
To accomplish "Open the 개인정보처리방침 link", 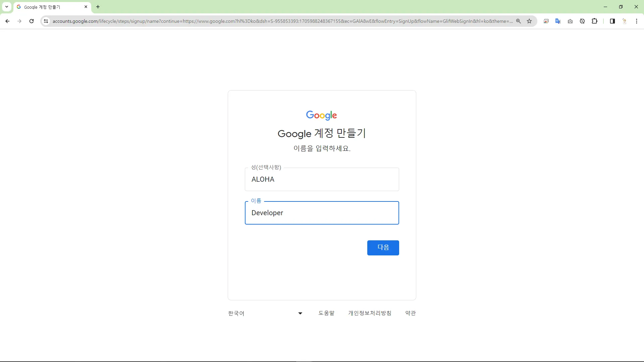I will (x=370, y=313).
